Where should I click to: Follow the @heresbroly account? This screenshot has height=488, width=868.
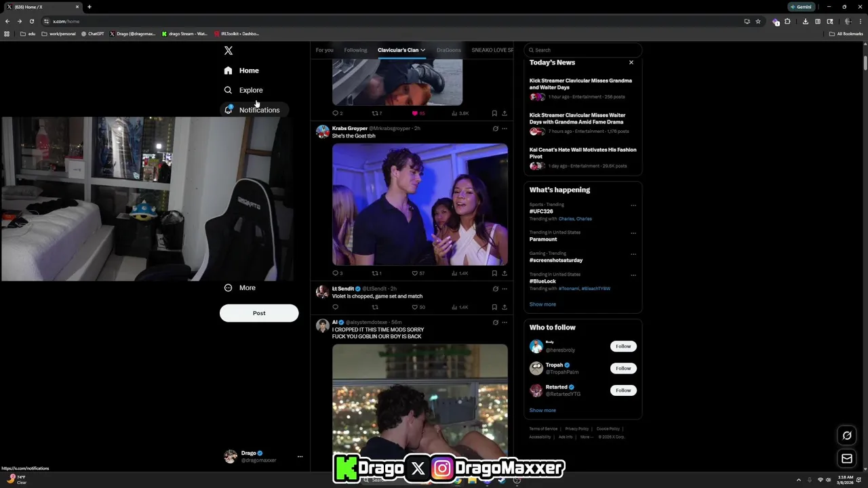[623, 346]
